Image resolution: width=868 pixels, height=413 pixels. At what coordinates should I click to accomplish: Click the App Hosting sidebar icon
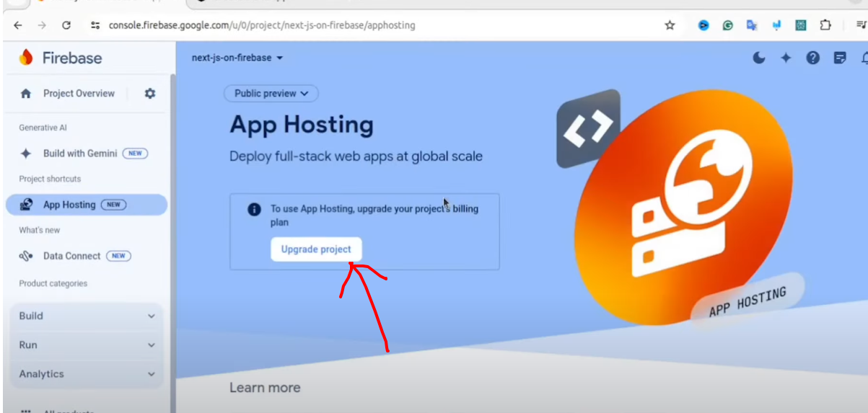(x=27, y=205)
